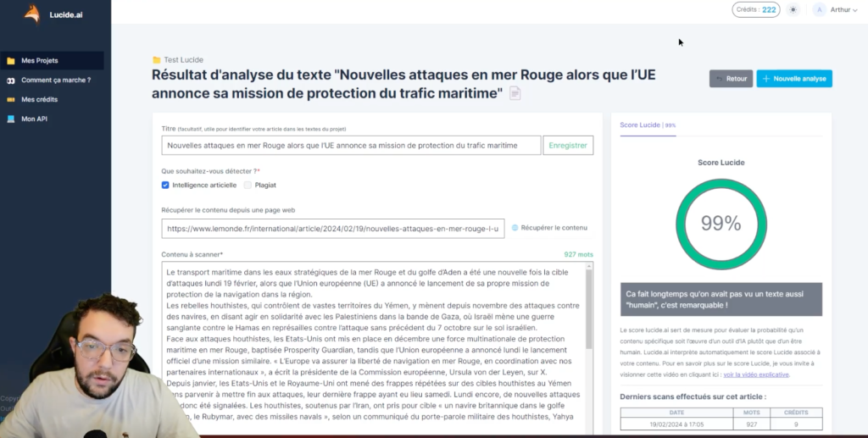Image resolution: width=868 pixels, height=438 pixels.
Task: Click the globe icon beside Récupérer le contenu
Action: 515,228
